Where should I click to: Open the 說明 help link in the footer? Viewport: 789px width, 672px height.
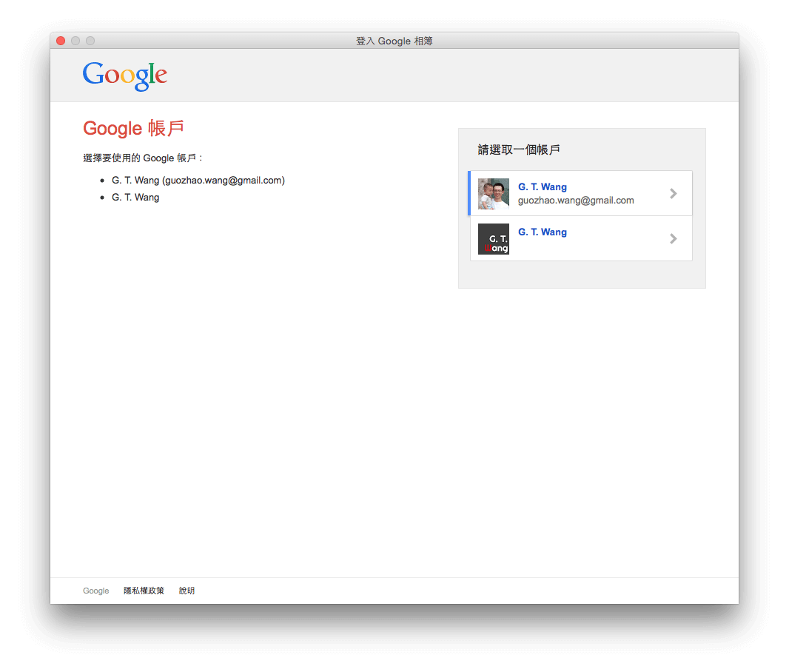(186, 591)
